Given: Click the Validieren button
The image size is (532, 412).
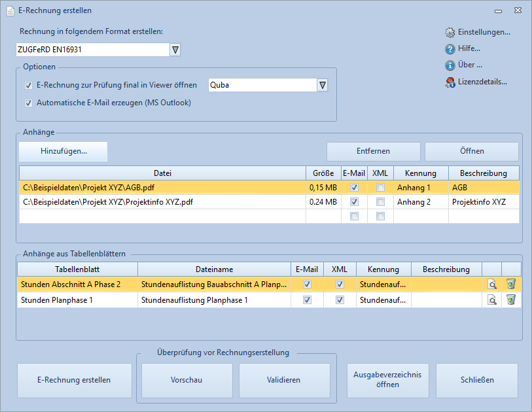Looking at the screenshot, I should pos(284,380).
